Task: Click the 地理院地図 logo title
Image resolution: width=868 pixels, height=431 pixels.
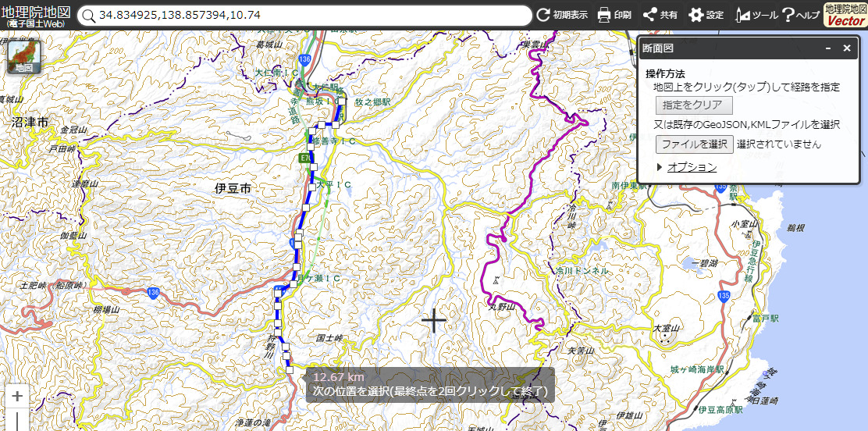Action: (37, 15)
